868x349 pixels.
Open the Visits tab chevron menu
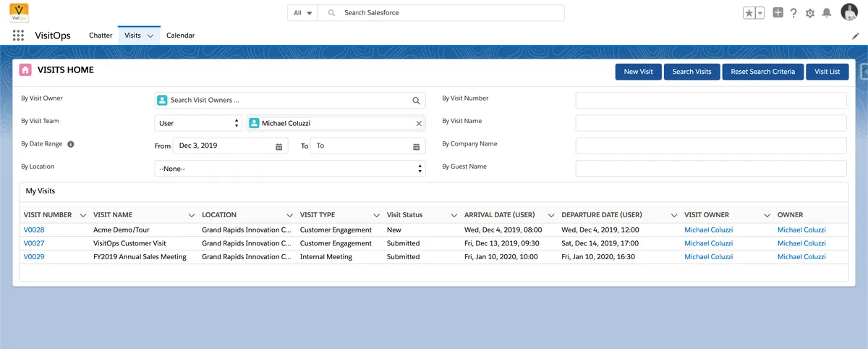[150, 35]
